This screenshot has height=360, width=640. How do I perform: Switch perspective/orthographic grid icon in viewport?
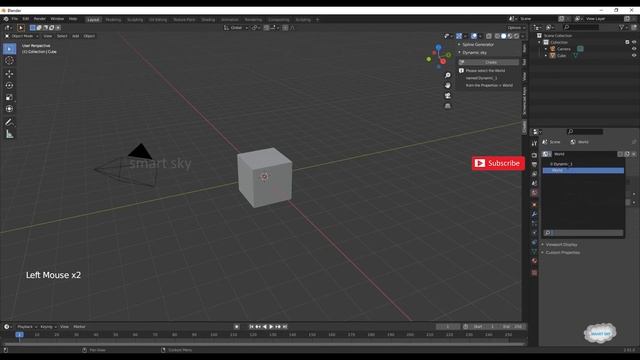448,106
